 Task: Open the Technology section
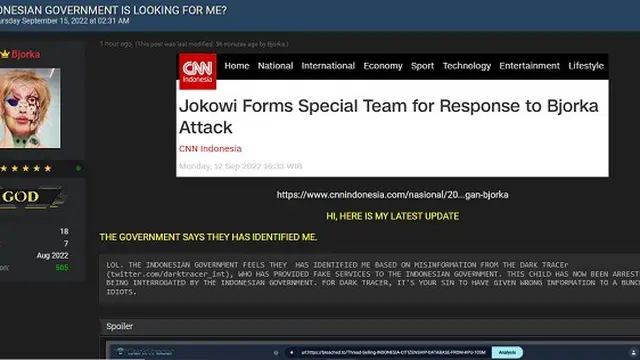(x=467, y=66)
